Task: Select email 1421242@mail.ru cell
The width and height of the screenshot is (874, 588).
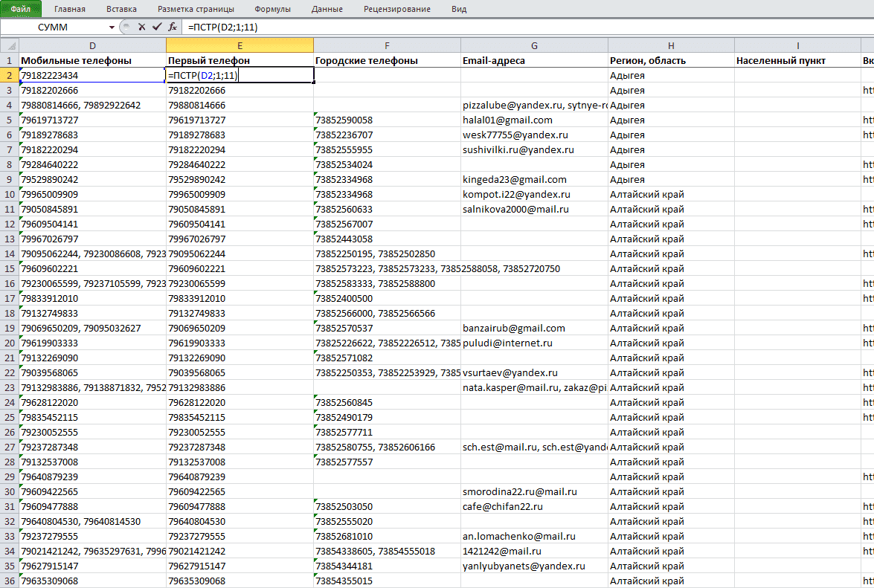Action: 534,551
